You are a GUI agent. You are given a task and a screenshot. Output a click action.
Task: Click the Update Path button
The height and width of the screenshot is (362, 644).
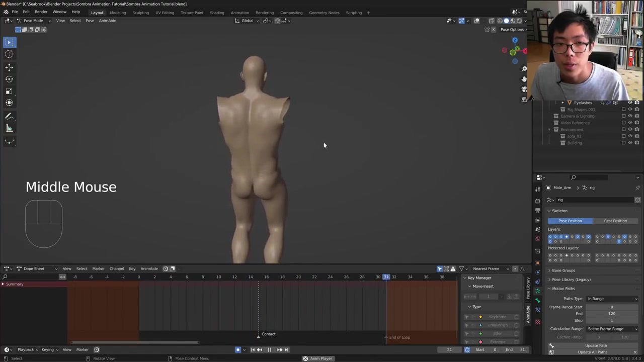596,345
